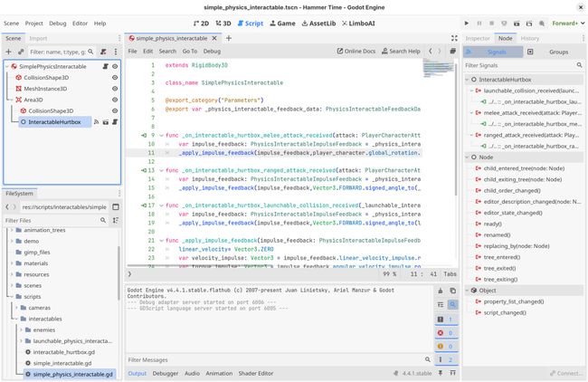This screenshot has height=382, width=588.
Task: Make script editor floating window
Action: click(452, 51)
